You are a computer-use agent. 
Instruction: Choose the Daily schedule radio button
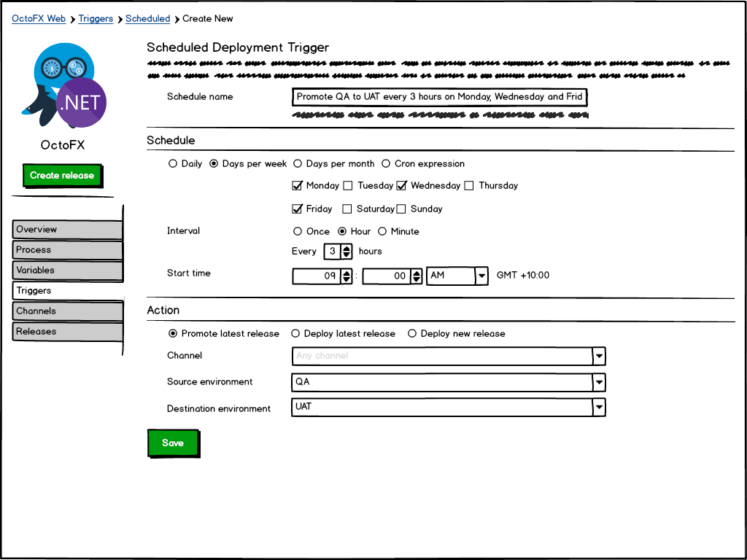click(173, 164)
